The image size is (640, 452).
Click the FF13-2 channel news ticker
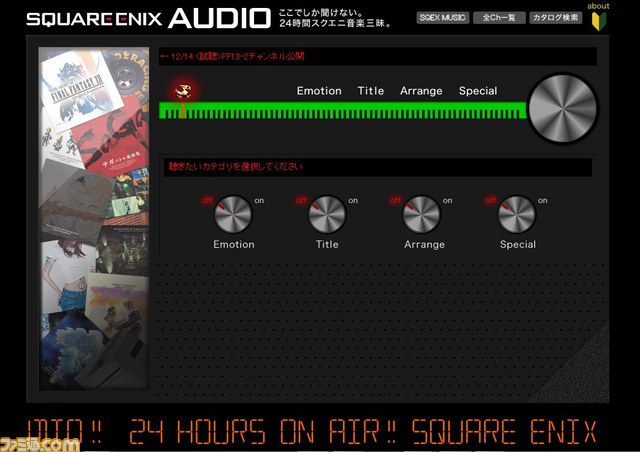click(378, 56)
